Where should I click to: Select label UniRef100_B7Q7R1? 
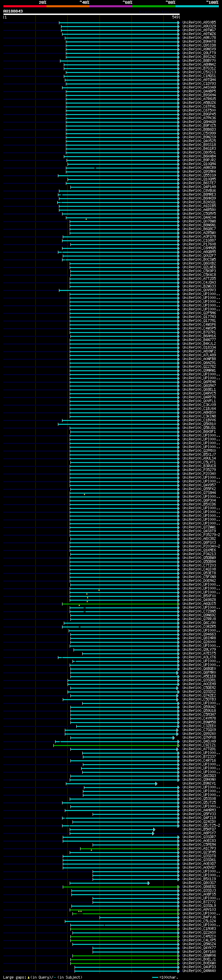point(199,332)
